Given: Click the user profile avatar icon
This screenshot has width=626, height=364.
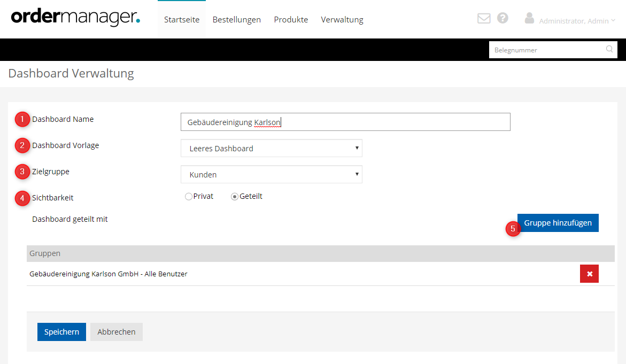Looking at the screenshot, I should pyautogui.click(x=529, y=18).
